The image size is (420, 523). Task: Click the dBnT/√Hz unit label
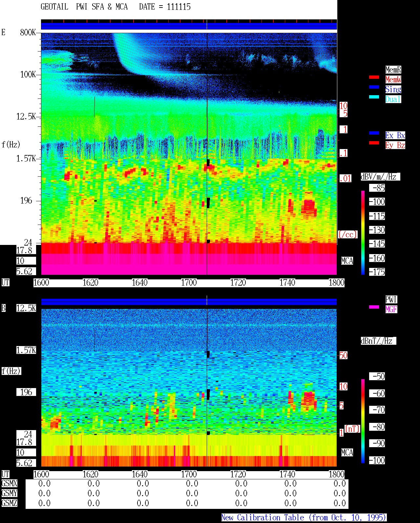tap(378, 341)
